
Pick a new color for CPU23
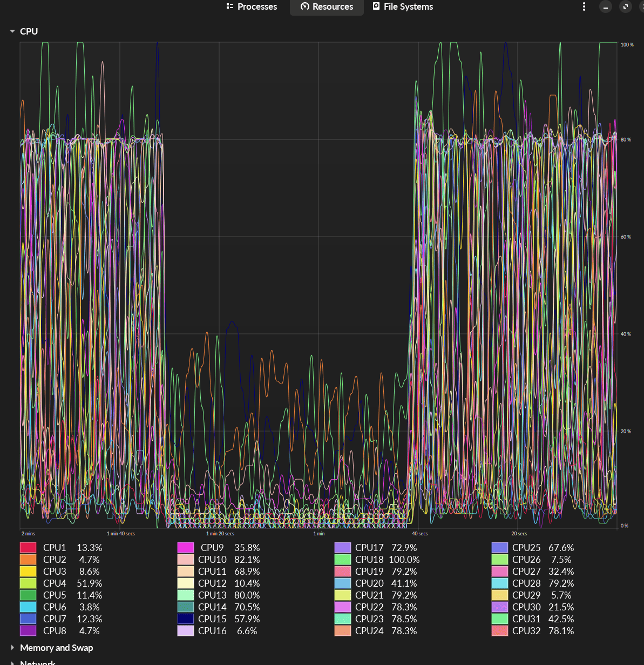343,619
